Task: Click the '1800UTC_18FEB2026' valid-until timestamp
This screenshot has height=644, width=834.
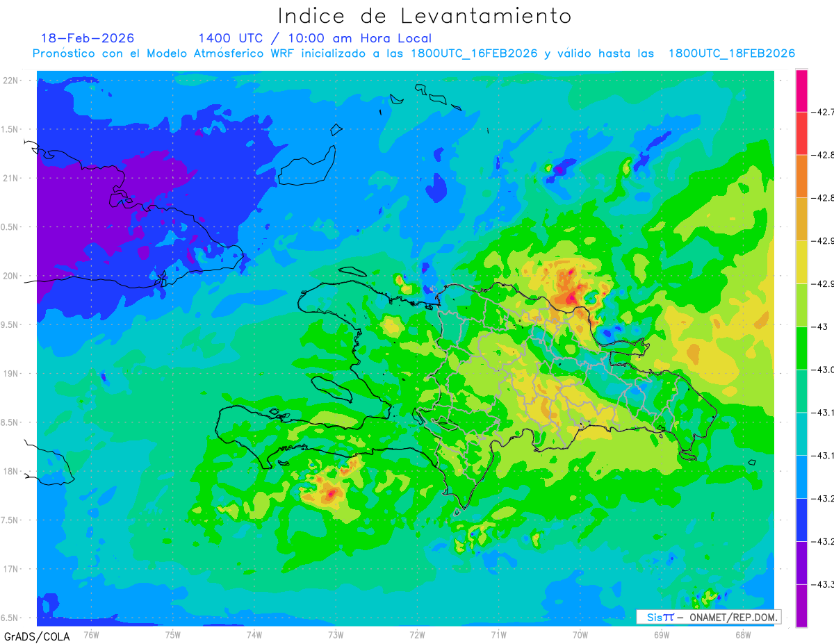Action: click(x=732, y=53)
